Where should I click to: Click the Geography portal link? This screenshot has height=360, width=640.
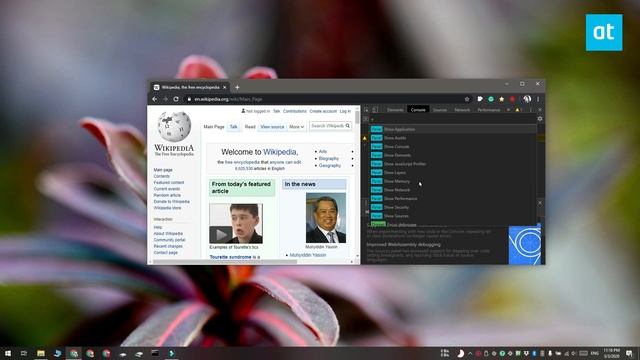pyautogui.click(x=330, y=165)
